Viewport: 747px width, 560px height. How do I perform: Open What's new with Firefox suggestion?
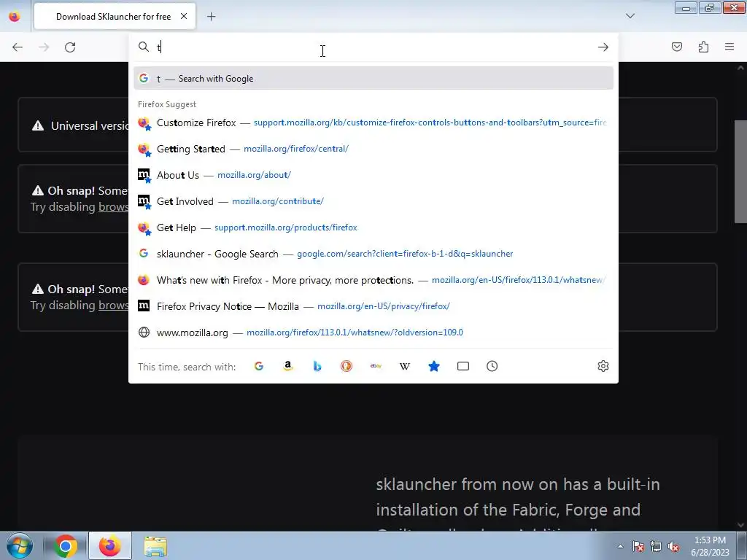373,280
